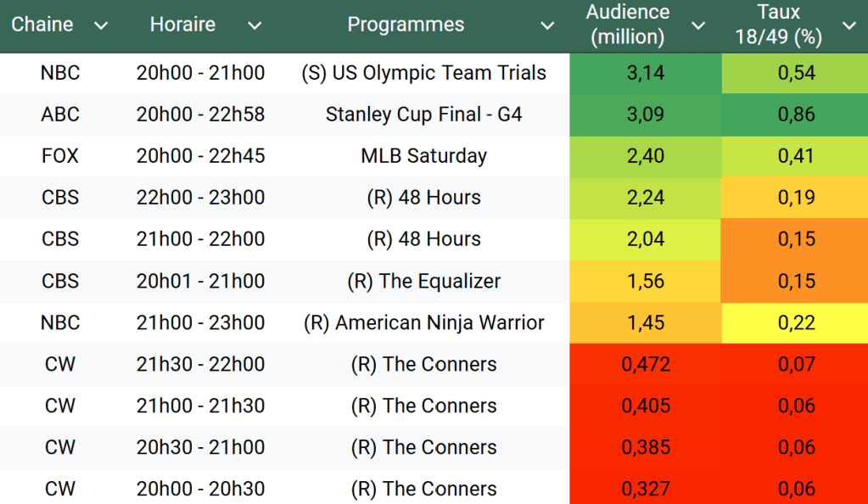The height and width of the screenshot is (504, 868).
Task: Click the Stanley Cup Final - G4 cell
Action: click(x=423, y=115)
